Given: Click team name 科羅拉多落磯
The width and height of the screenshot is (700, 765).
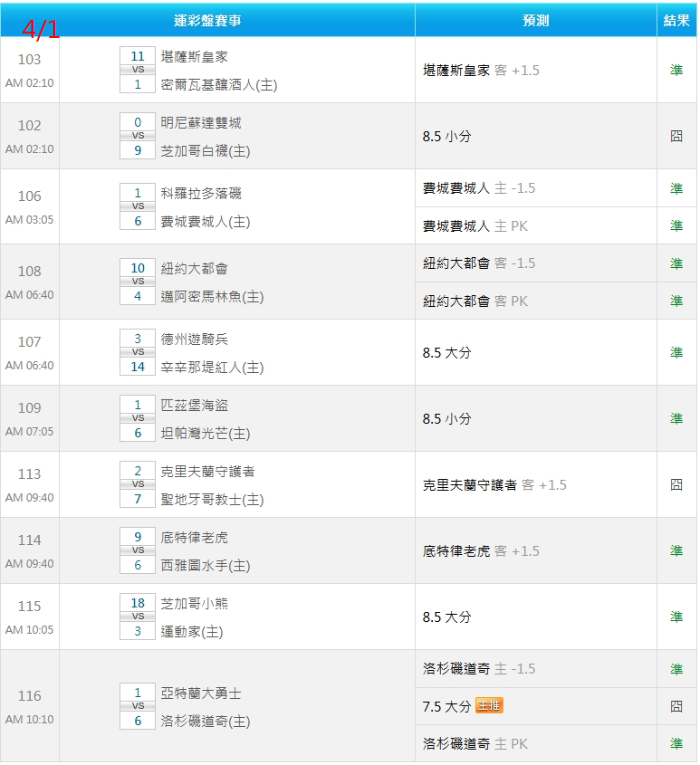Looking at the screenshot, I should [201, 193].
